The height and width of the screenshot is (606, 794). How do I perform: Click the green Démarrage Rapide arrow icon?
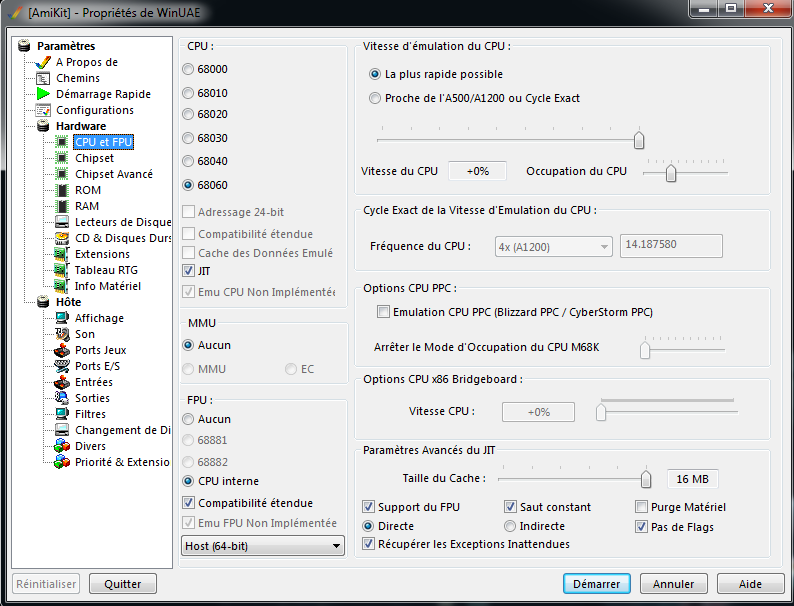coord(44,94)
